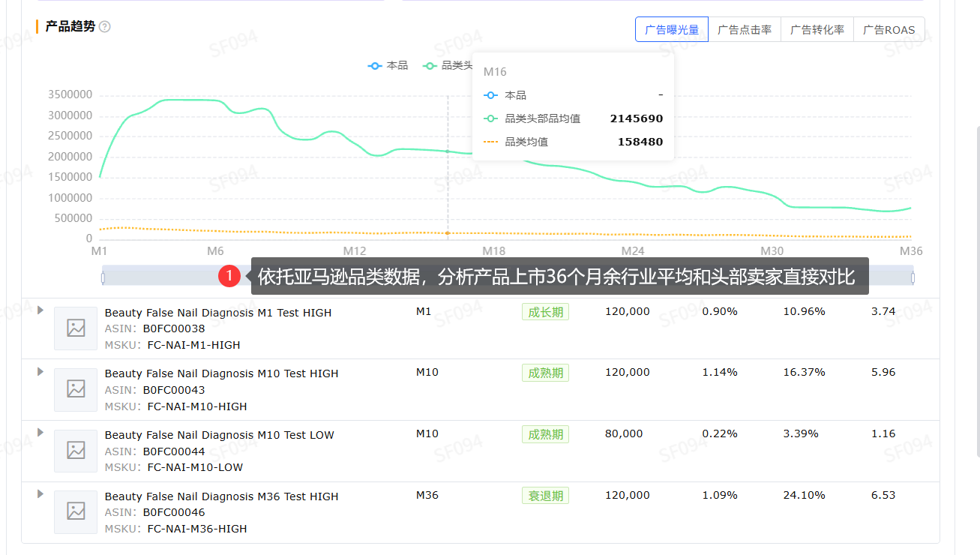Image resolution: width=980 pixels, height=555 pixels.
Task: Click product name Beauty False Nail Diagnosis M1 Test HIGH
Action: [218, 313]
